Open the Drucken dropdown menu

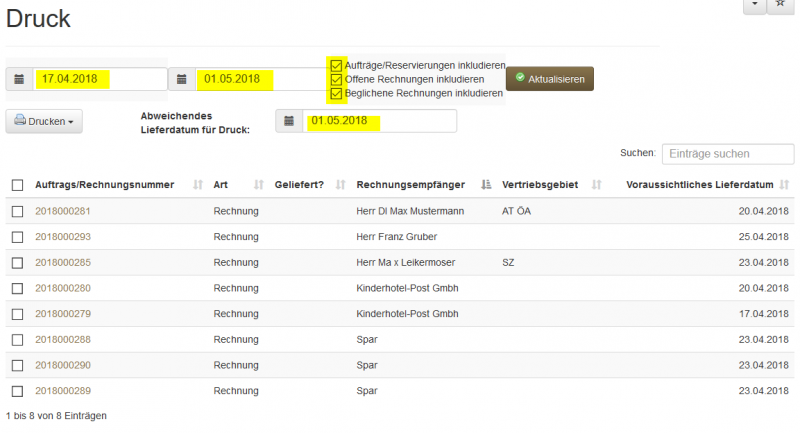click(x=45, y=121)
